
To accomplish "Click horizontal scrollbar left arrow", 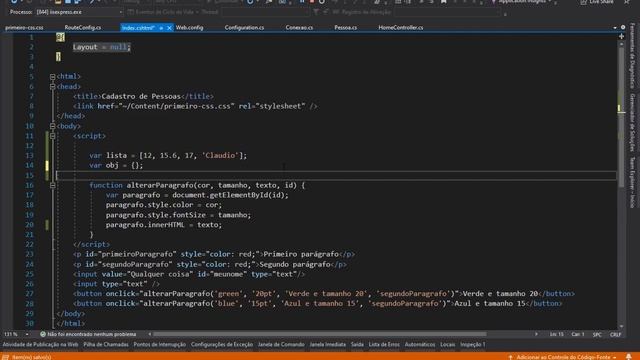I will point(150,334).
